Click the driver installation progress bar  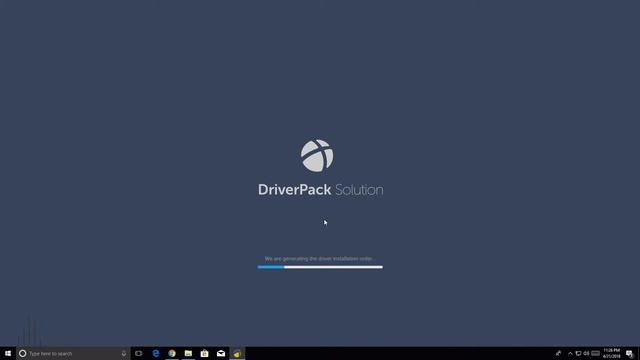point(320,267)
